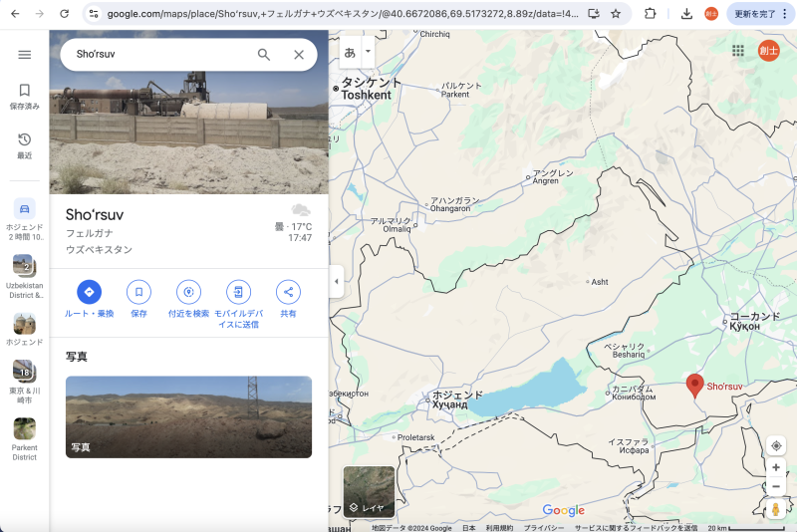Click the search magnifier icon
This screenshot has width=797, height=532.
264,55
